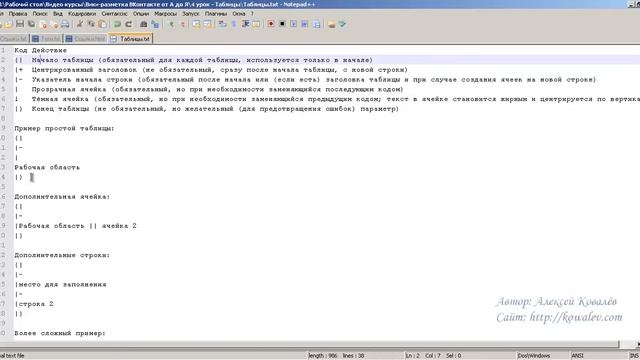640x360 pixels.
Task: Click the line 'Более сложный пример:'
Action: point(60,333)
